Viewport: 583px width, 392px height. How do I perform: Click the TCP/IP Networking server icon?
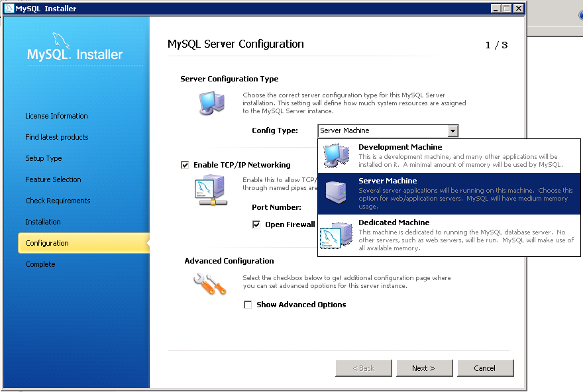[211, 191]
